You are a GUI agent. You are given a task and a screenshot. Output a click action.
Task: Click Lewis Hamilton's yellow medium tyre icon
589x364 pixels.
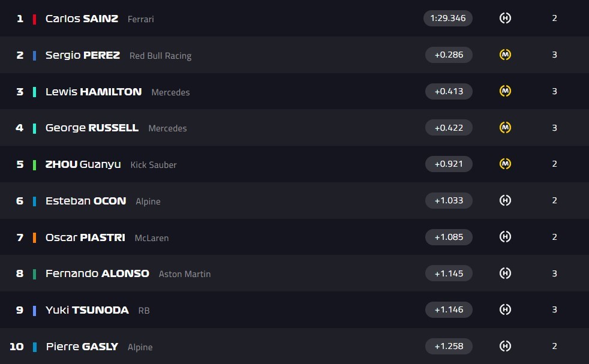505,91
